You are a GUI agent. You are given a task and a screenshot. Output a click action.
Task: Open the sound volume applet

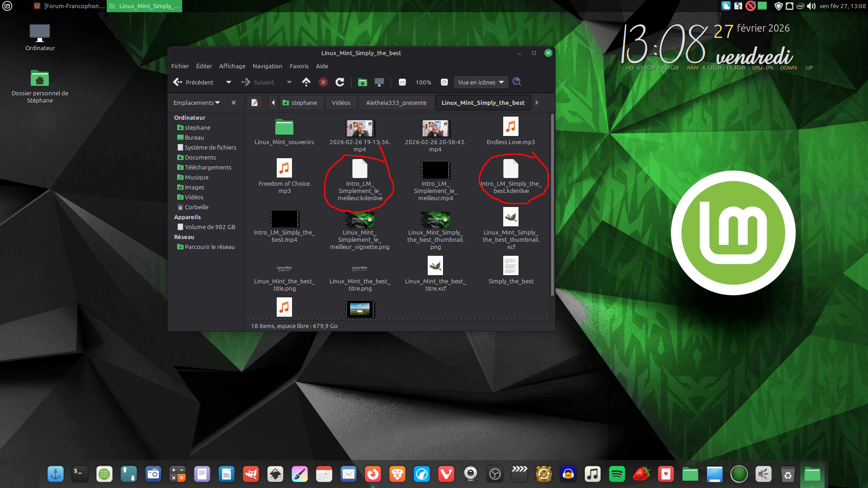[811, 6]
